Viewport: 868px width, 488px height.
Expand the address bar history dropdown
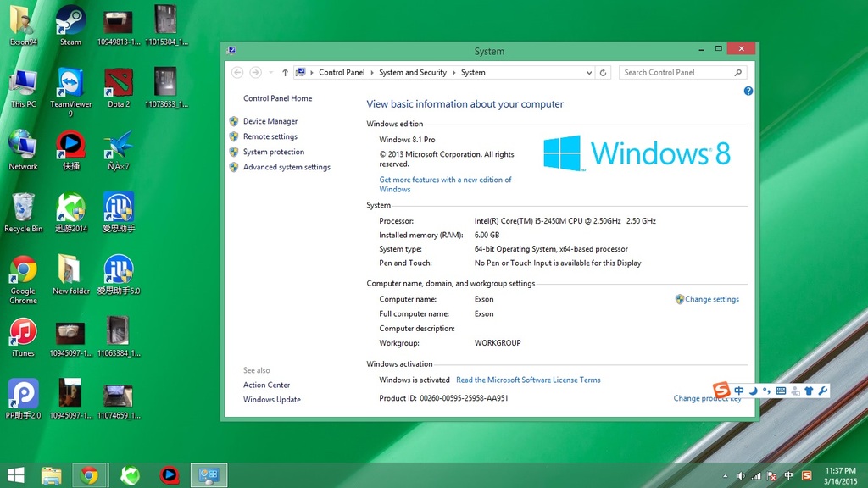click(x=589, y=73)
